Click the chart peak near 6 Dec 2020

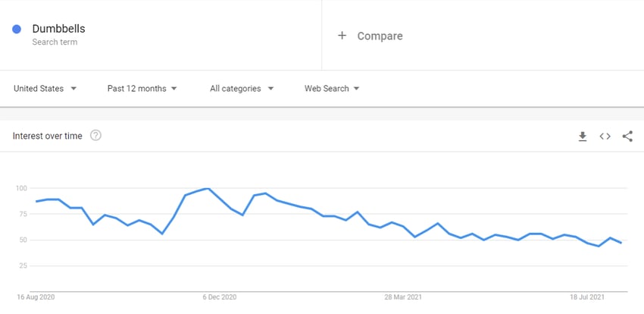click(x=208, y=189)
